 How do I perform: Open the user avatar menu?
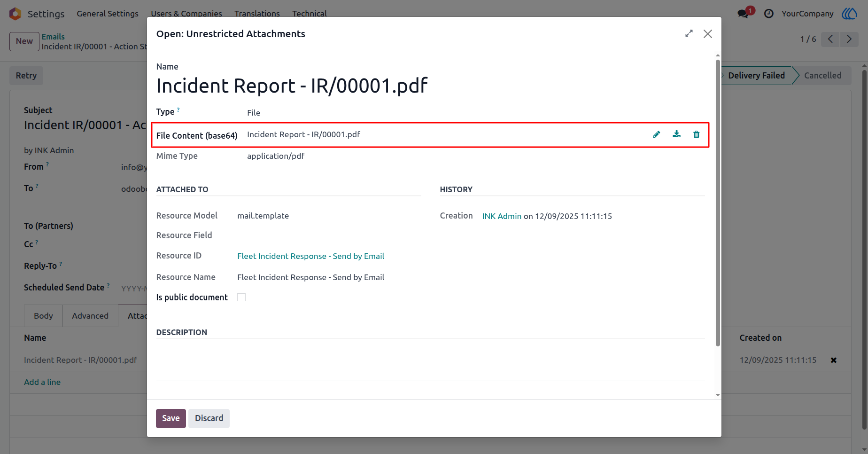pos(849,14)
